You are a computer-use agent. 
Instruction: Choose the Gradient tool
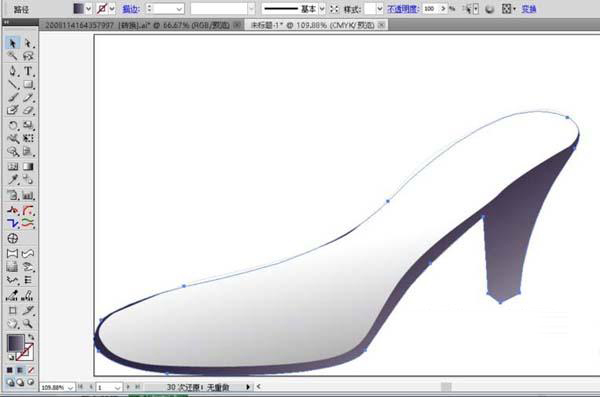tap(28, 167)
